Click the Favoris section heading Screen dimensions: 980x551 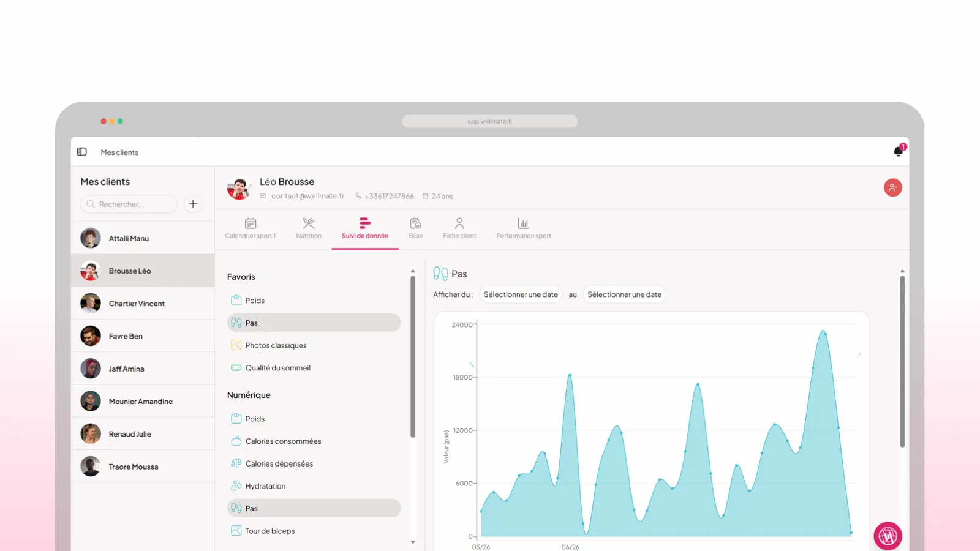241,277
